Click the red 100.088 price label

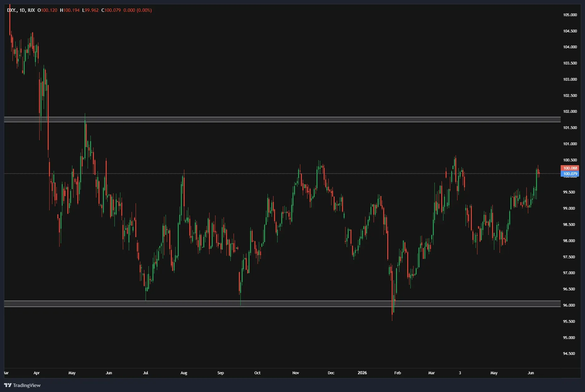[x=570, y=168]
